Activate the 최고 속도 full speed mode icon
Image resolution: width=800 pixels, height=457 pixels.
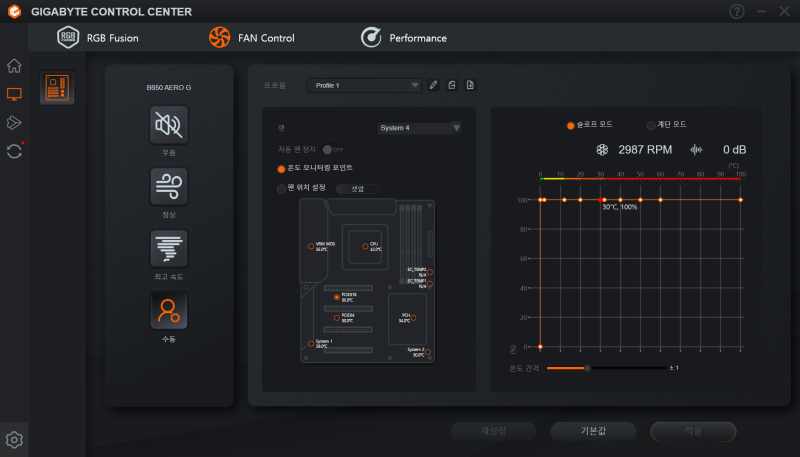click(169, 248)
